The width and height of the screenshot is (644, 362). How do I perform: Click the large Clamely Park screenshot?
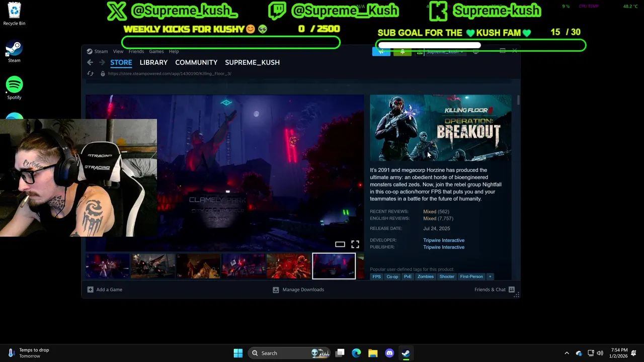pos(225,172)
